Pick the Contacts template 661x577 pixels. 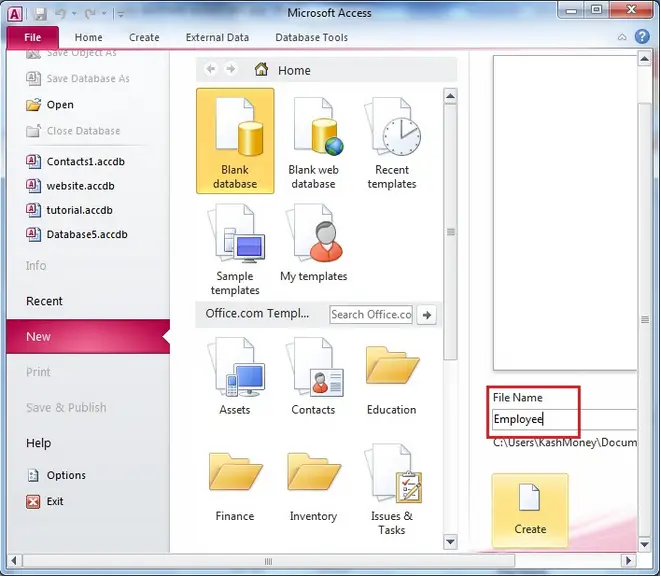[313, 376]
